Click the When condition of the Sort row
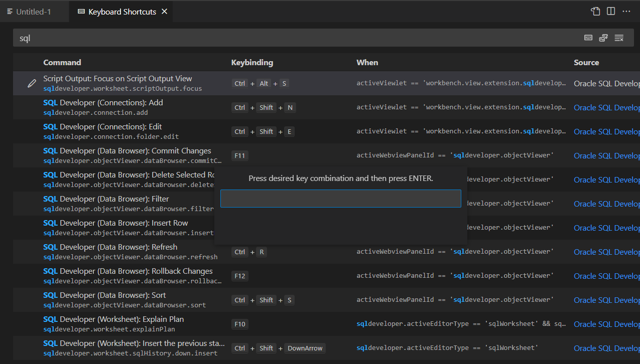Viewport: 640px width, 364px height. point(455,300)
